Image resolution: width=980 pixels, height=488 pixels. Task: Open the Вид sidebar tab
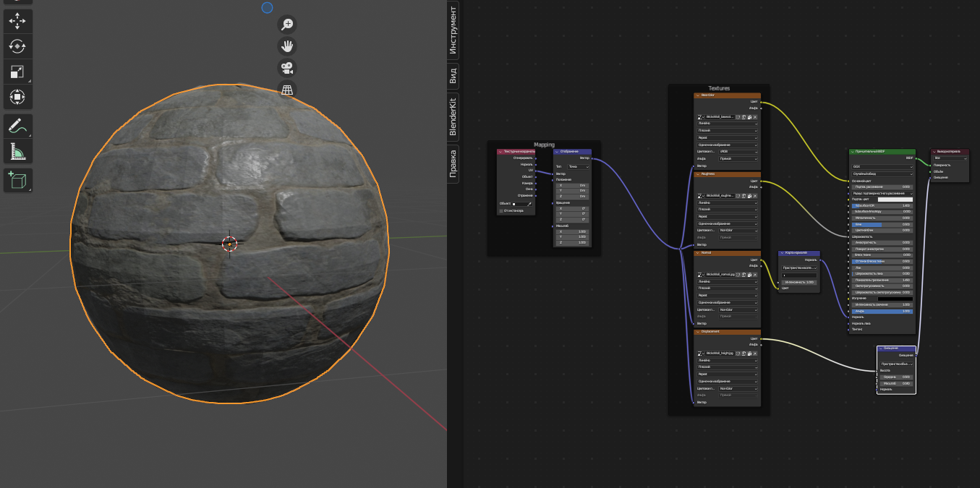[453, 74]
